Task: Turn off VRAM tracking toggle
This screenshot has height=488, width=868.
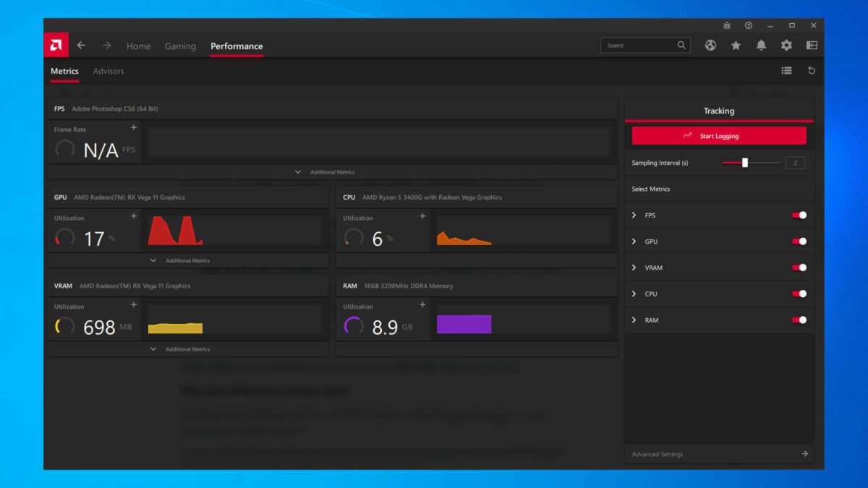Action: click(799, 267)
